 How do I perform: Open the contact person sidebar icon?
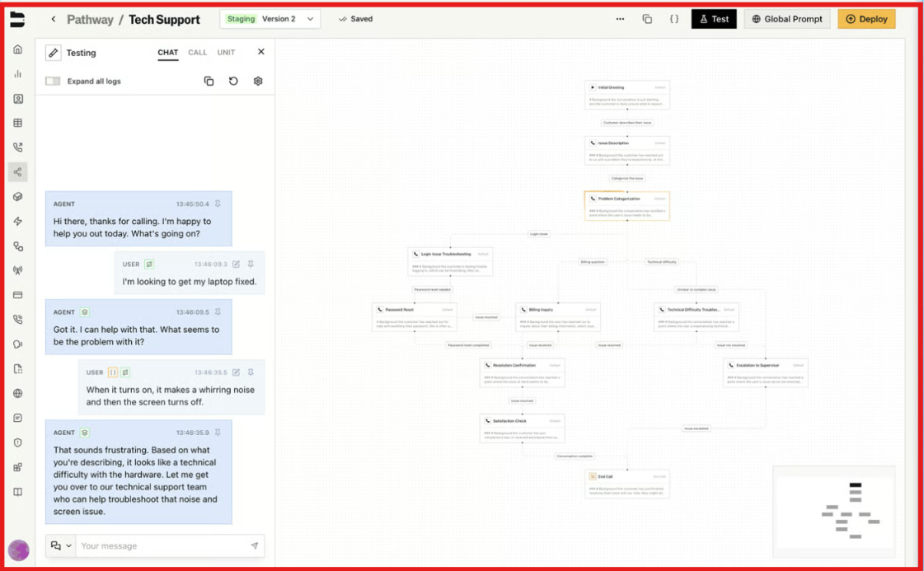(17, 99)
